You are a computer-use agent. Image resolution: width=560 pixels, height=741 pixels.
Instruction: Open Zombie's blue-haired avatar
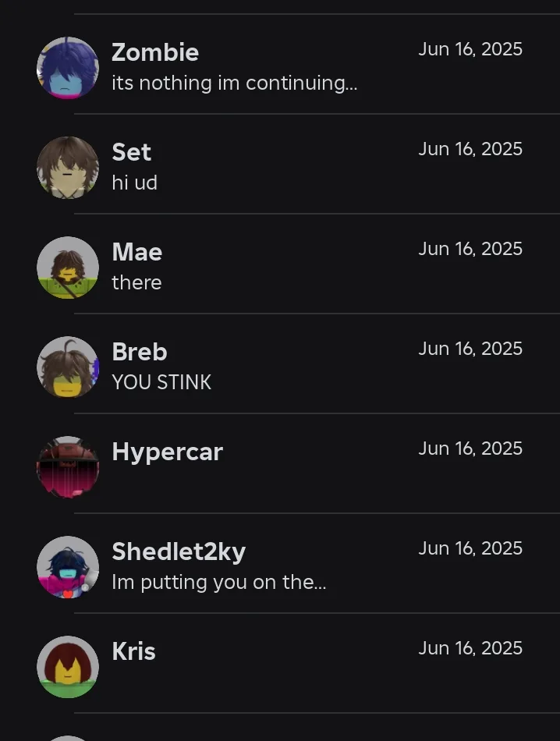68,68
